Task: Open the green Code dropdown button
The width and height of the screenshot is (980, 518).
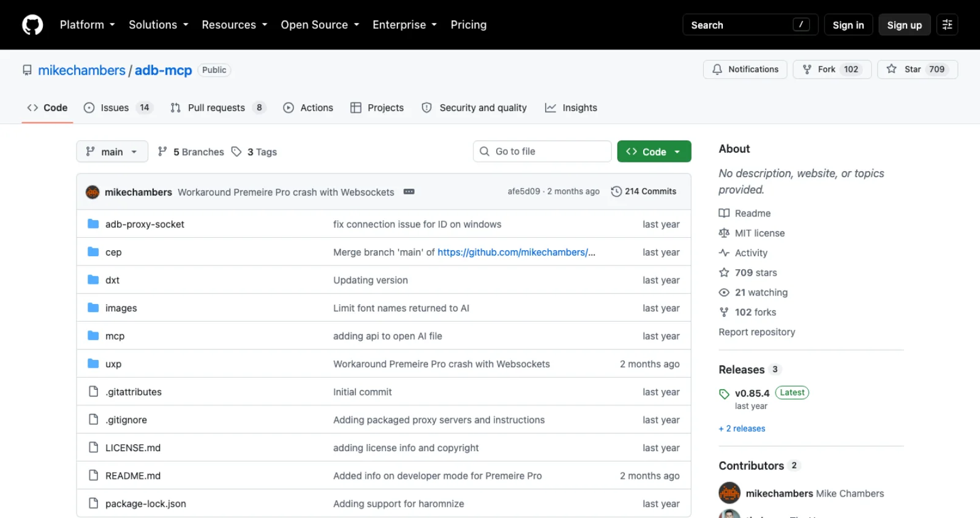Action: (x=654, y=151)
